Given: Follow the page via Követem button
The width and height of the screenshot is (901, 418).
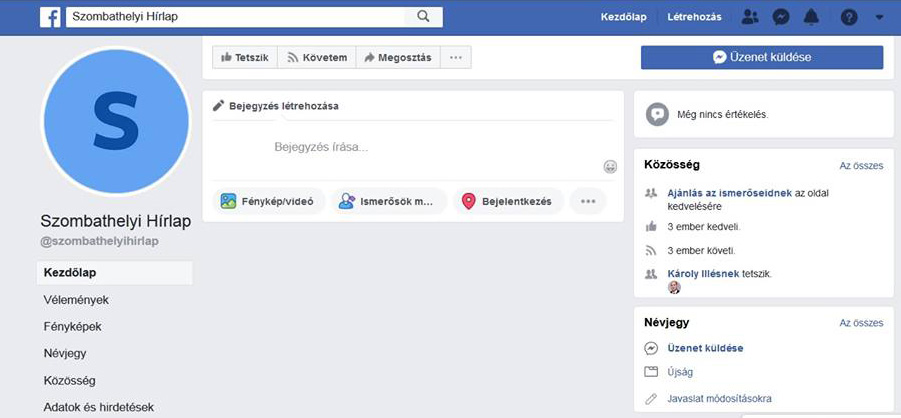Looking at the screenshot, I should (317, 57).
